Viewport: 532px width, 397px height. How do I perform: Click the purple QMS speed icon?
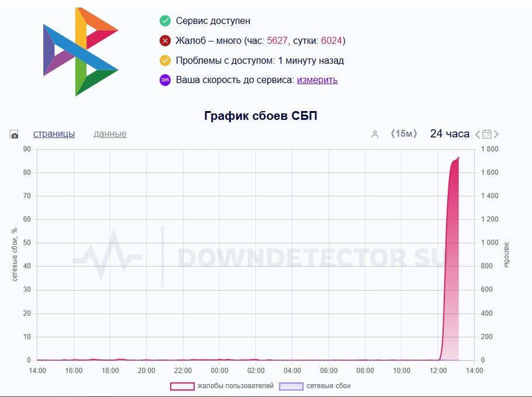pyautogui.click(x=165, y=80)
